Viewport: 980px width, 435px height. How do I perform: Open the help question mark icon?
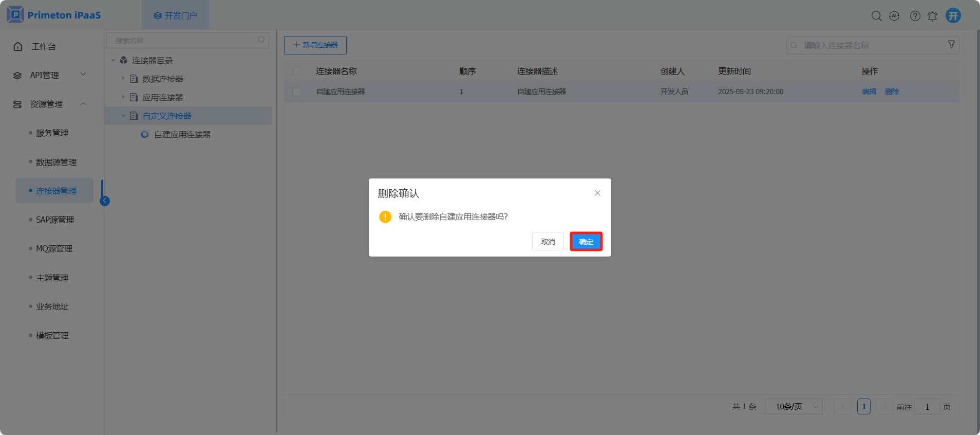point(915,16)
